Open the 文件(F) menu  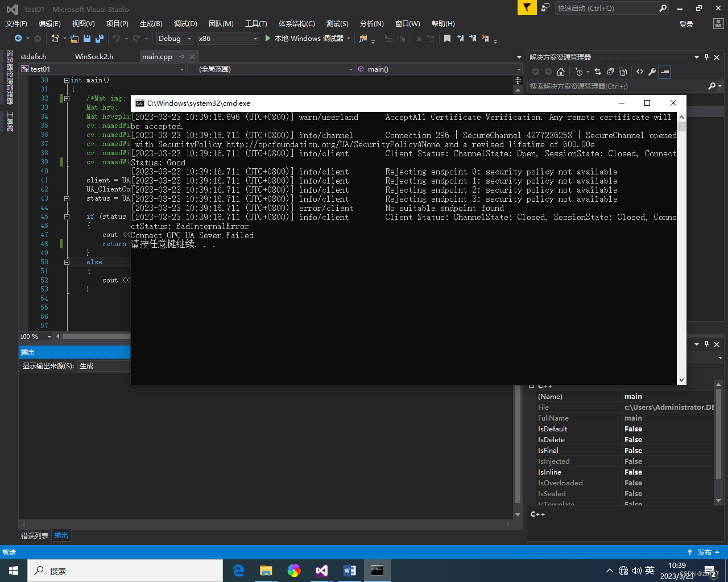(x=16, y=23)
